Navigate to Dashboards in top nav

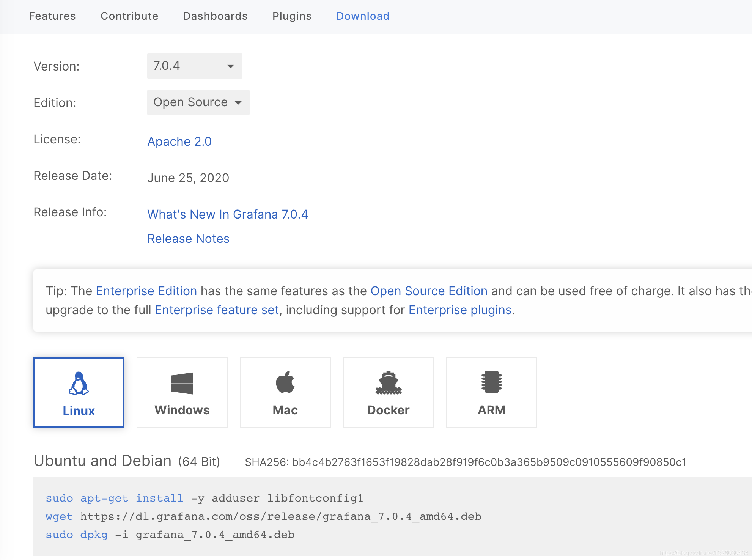215,16
